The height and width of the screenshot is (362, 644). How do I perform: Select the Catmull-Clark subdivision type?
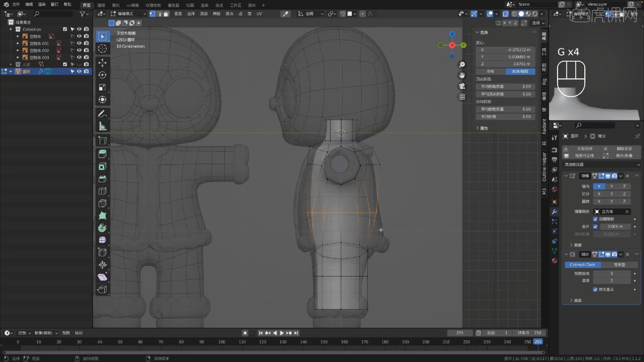tap(583, 265)
